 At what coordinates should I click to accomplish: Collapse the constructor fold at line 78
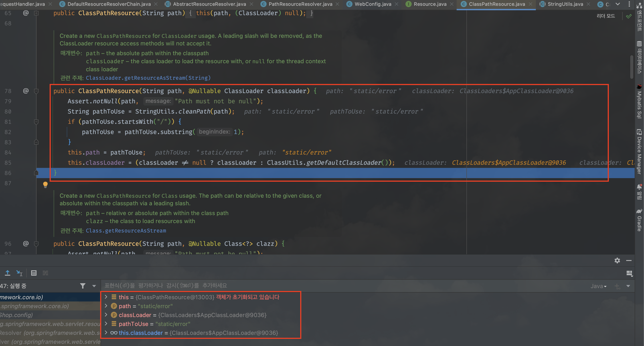coord(36,91)
